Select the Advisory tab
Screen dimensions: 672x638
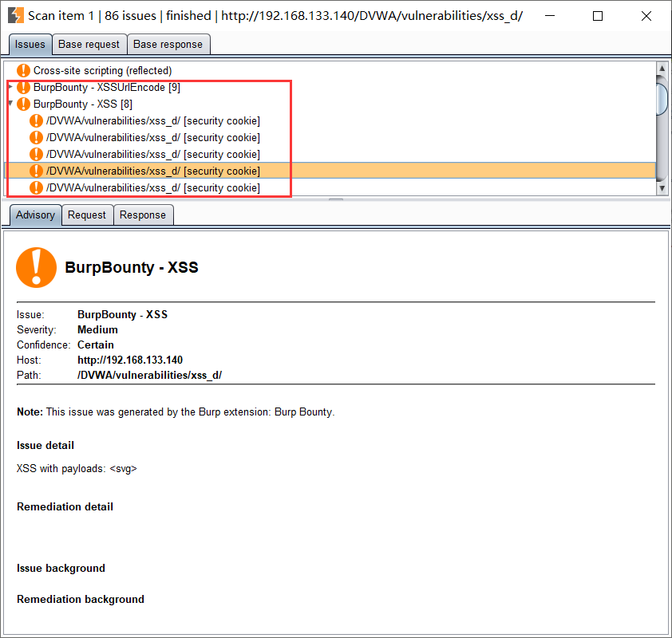[x=36, y=215]
